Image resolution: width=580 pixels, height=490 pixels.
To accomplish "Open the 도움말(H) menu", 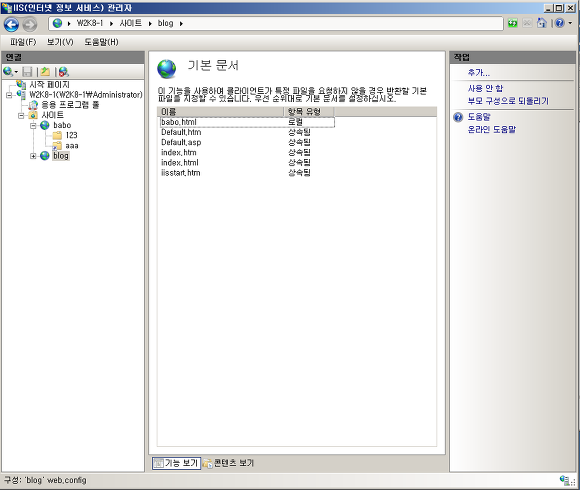I will click(101, 42).
